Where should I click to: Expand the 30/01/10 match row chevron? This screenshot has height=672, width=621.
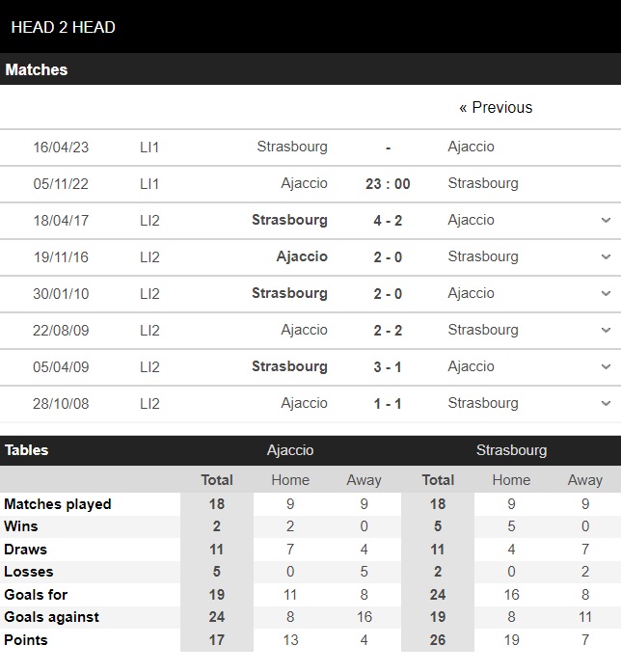point(606,293)
